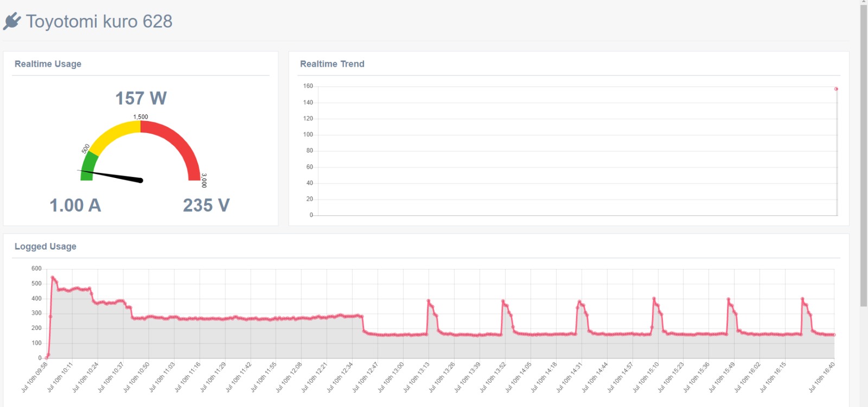The image size is (868, 407).
Task: Click the Jul 10th 12:47 axis label
Action: 366,377
